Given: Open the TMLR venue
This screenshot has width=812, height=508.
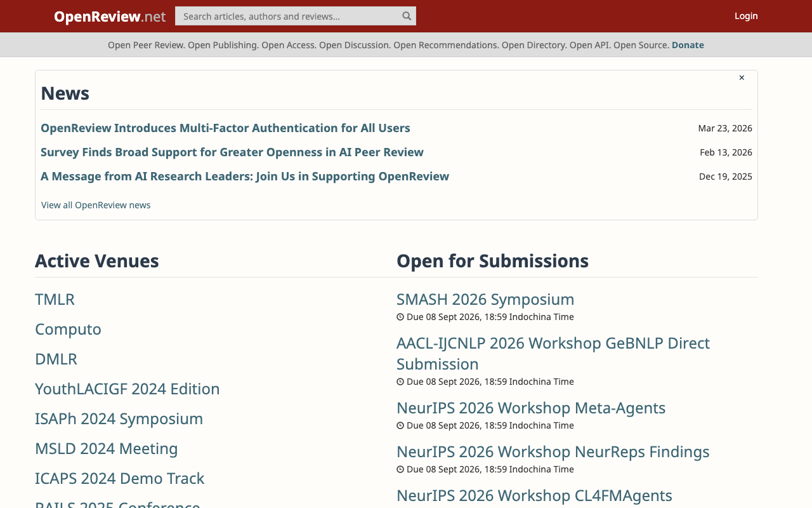Looking at the screenshot, I should [55, 299].
